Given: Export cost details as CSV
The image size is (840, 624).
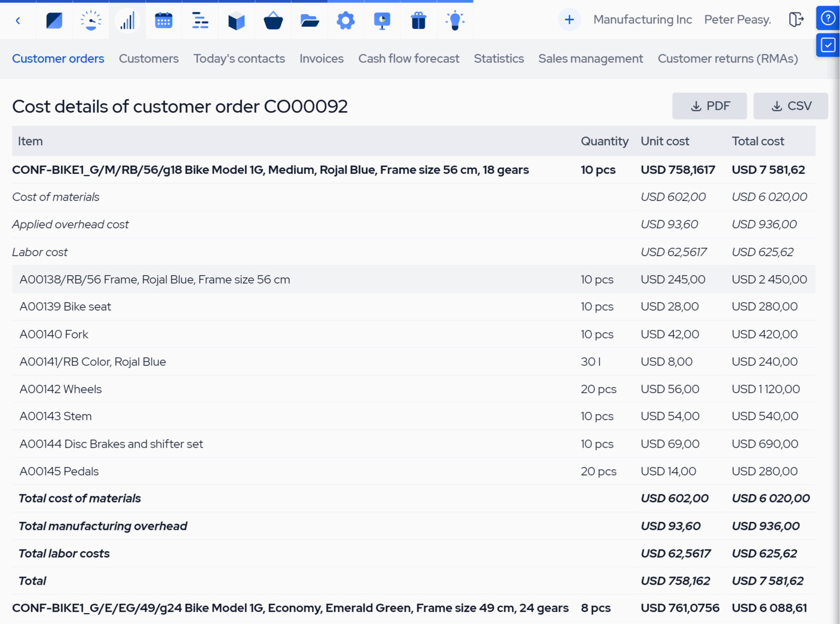Looking at the screenshot, I should click(791, 106).
